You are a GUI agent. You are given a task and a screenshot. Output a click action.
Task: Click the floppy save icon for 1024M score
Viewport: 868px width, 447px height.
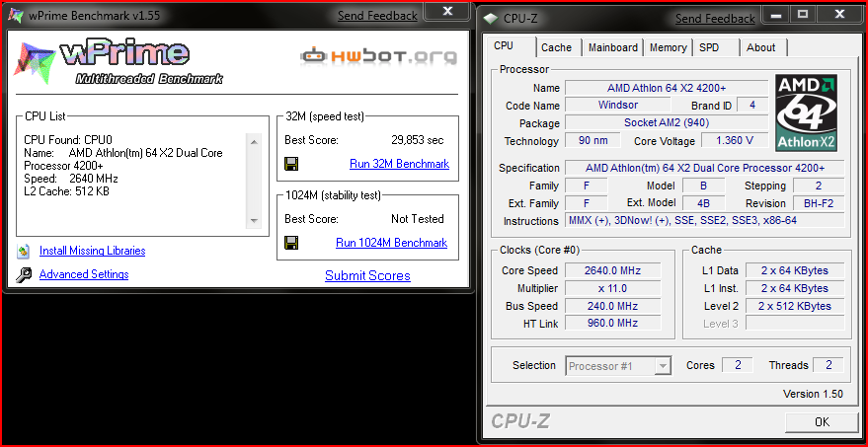[x=291, y=243]
